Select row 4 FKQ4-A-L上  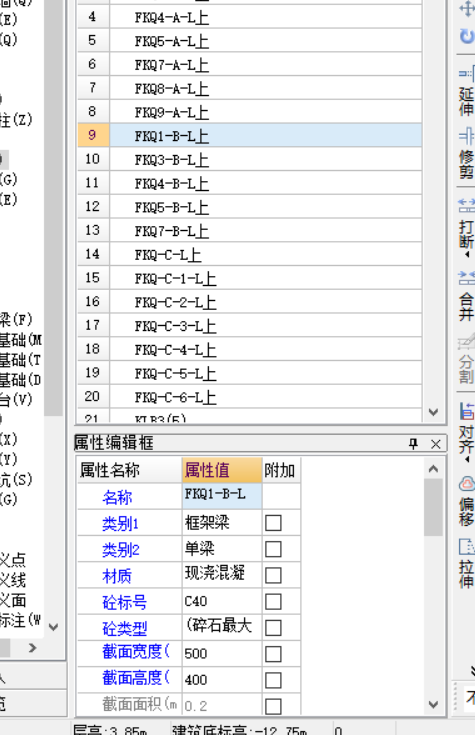[249, 17]
